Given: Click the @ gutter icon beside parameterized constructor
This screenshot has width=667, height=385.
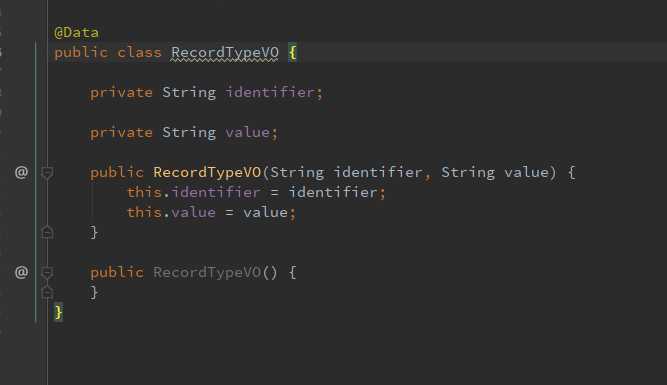Looking at the screenshot, I should (21, 172).
